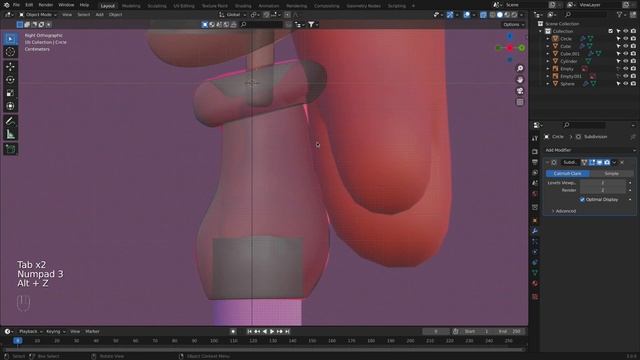Viewport: 640px width, 360px height.
Task: Click the viewport pan hand icon
Action: click(x=520, y=80)
